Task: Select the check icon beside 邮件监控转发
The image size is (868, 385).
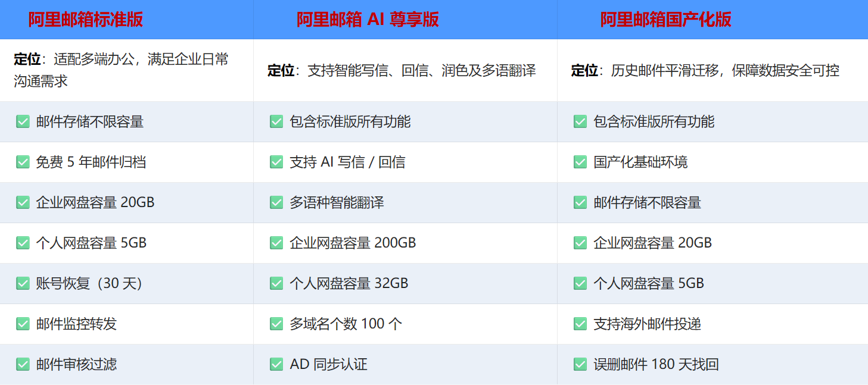Action: pos(23,324)
